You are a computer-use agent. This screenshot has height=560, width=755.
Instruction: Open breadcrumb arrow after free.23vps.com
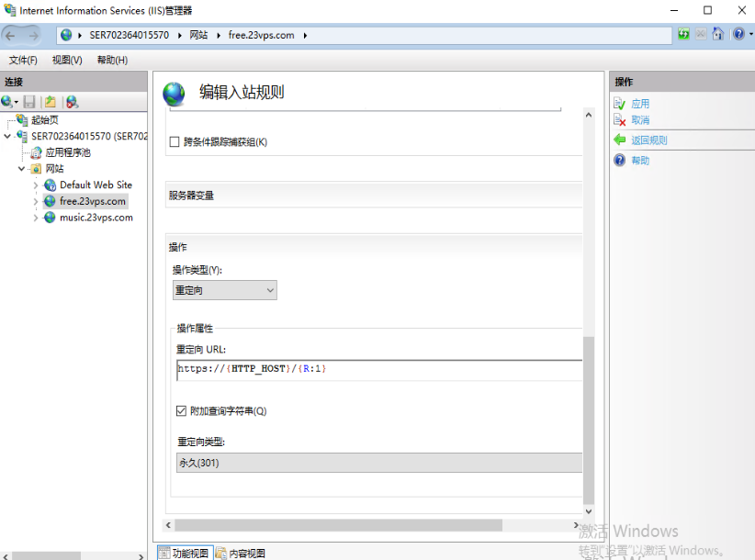(x=305, y=35)
